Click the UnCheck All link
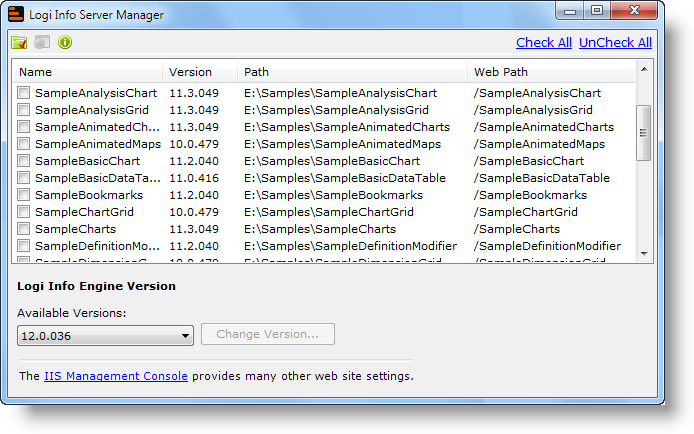The height and width of the screenshot is (434, 694). pyautogui.click(x=615, y=42)
